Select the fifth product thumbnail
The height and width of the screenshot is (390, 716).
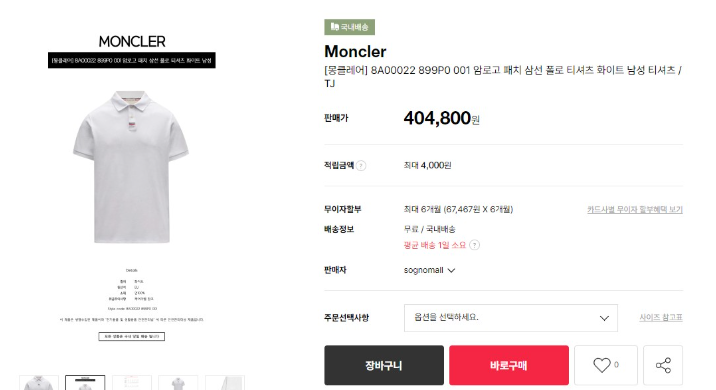click(x=225, y=383)
